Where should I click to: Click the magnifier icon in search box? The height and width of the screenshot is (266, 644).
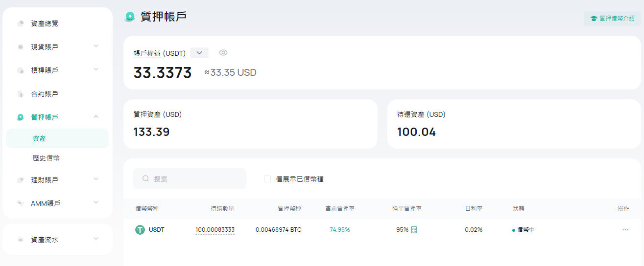146,178
